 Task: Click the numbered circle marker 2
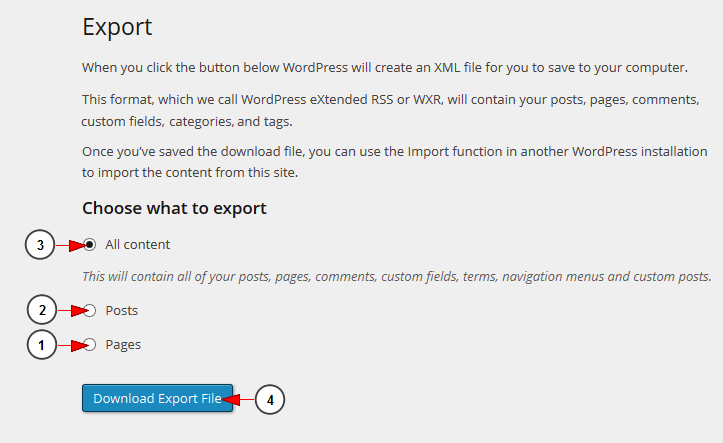pos(41,310)
